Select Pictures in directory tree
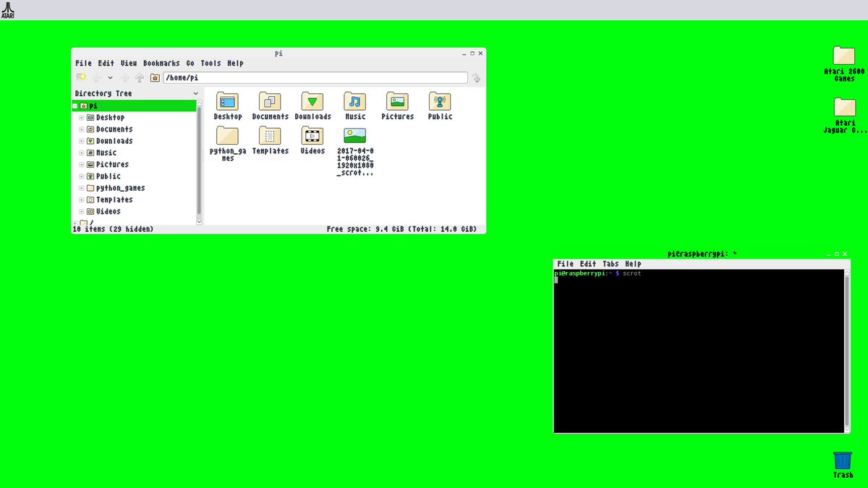 coord(112,164)
